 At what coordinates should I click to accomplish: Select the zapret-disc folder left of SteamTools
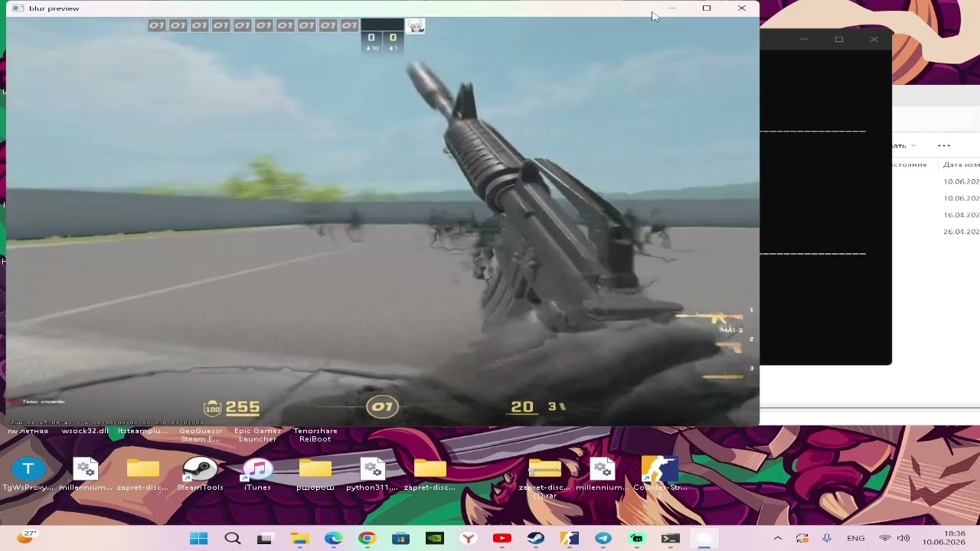[x=142, y=474]
